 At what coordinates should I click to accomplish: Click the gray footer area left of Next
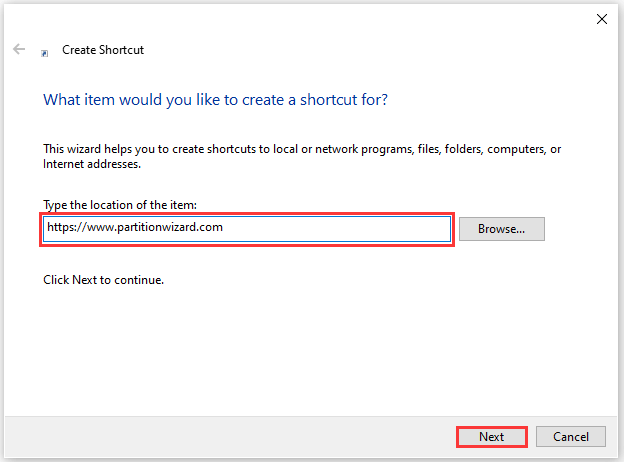[x=250, y=437]
